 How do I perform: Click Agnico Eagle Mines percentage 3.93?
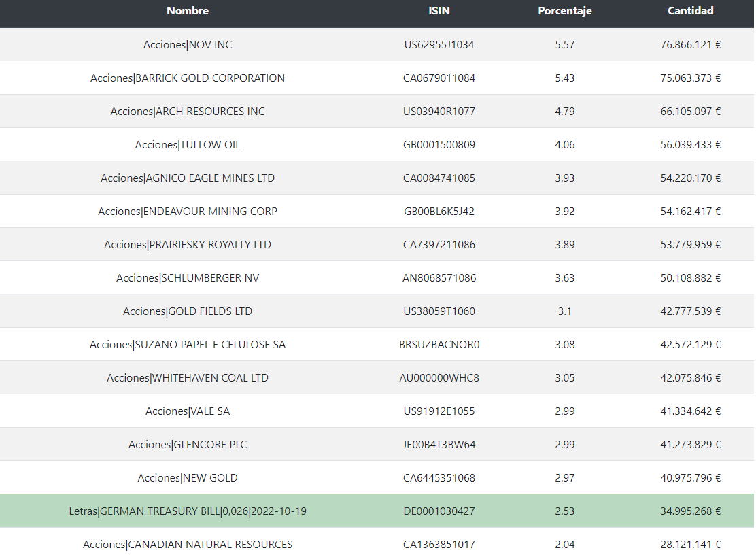click(564, 178)
